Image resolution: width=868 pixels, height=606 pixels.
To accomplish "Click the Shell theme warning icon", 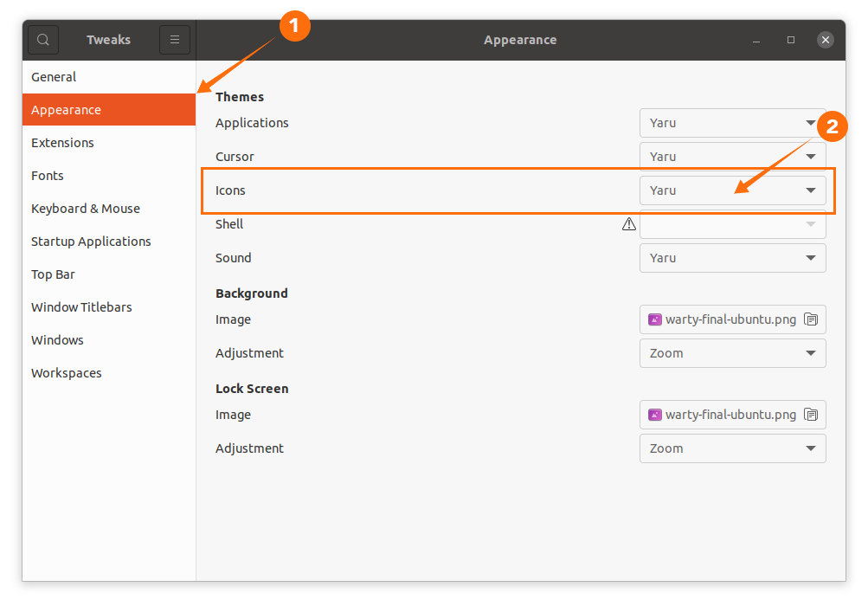I will pyautogui.click(x=629, y=224).
